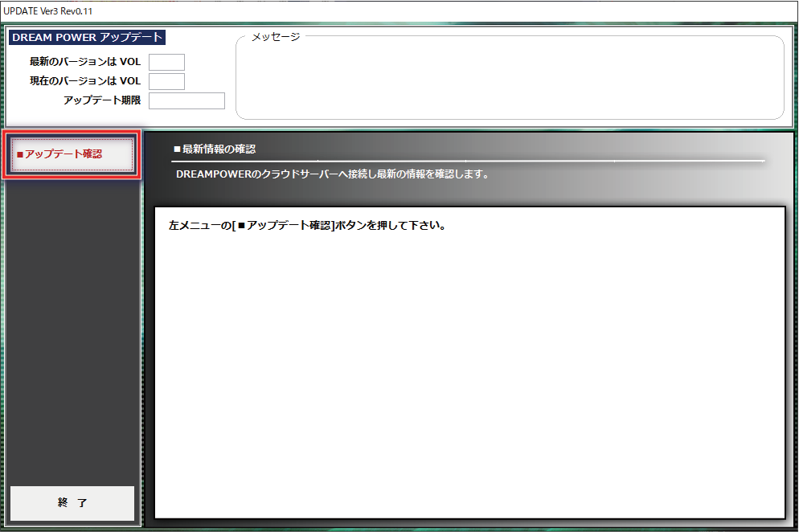Click inside the メッセージ message box
Screen dimensions: 799x532
click(x=510, y=79)
